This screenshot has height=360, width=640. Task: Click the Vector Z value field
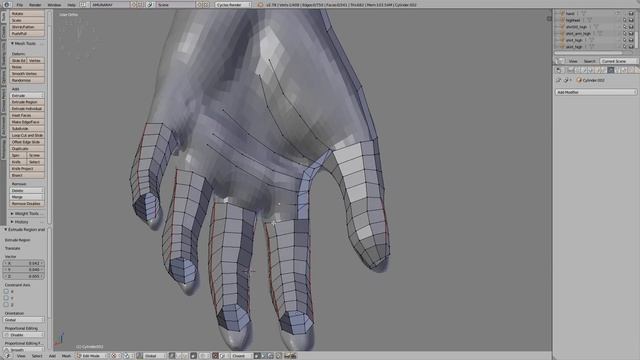(24, 276)
